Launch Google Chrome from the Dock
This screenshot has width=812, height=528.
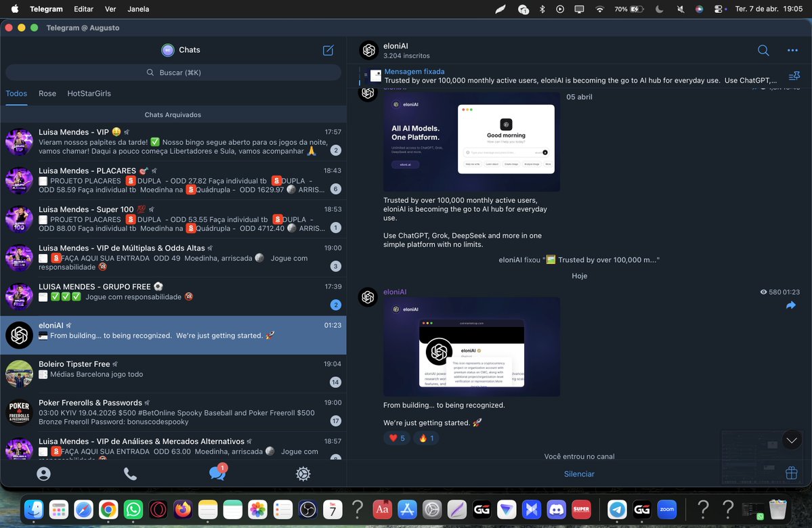pos(108,510)
